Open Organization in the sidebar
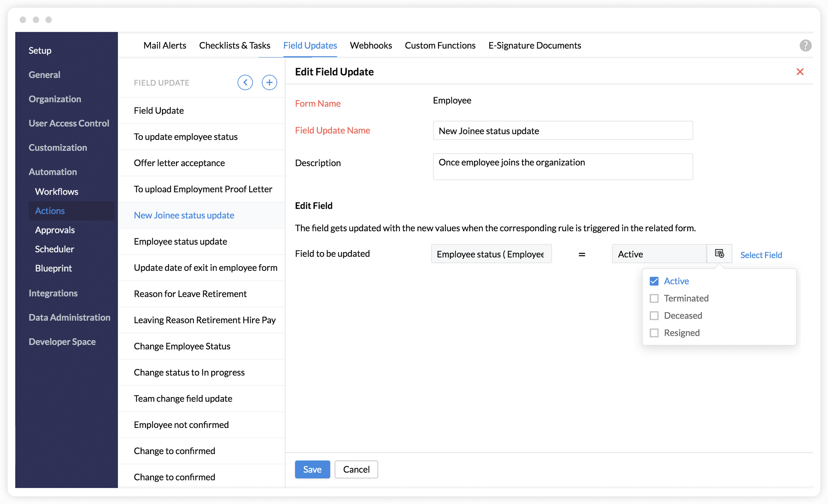 click(x=55, y=99)
